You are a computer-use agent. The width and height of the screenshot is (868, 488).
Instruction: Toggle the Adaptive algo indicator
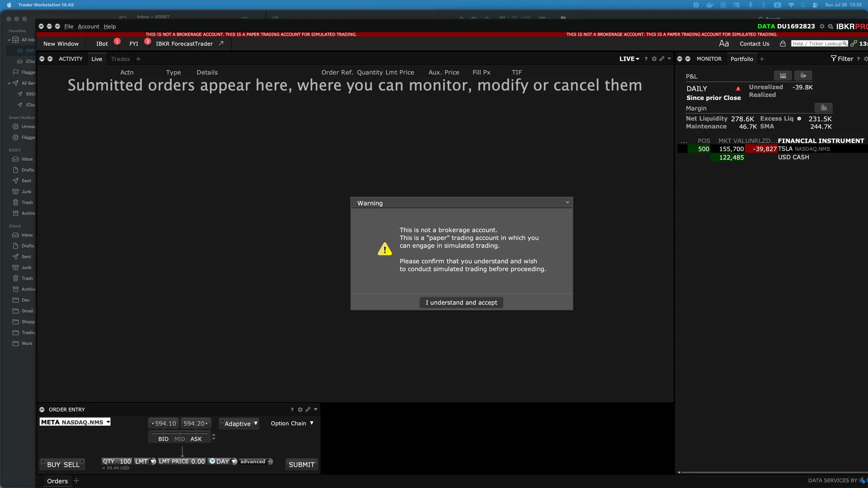coord(223,421)
